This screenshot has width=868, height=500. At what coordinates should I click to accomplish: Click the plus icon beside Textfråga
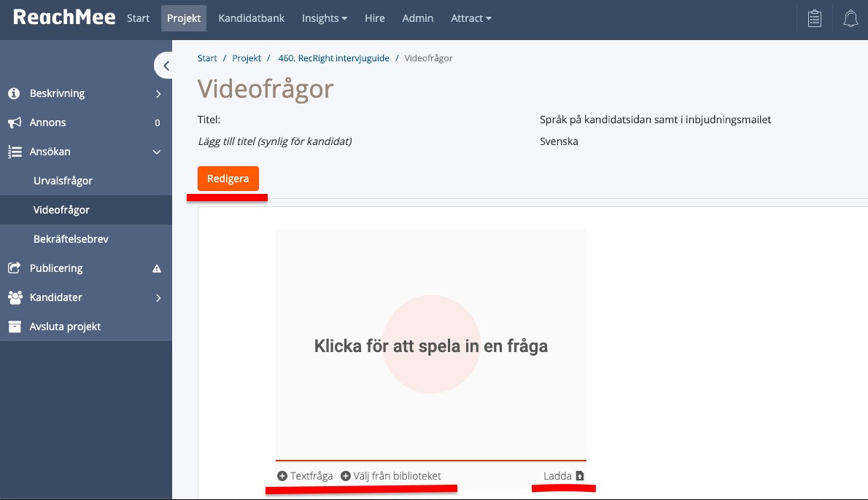pos(282,476)
